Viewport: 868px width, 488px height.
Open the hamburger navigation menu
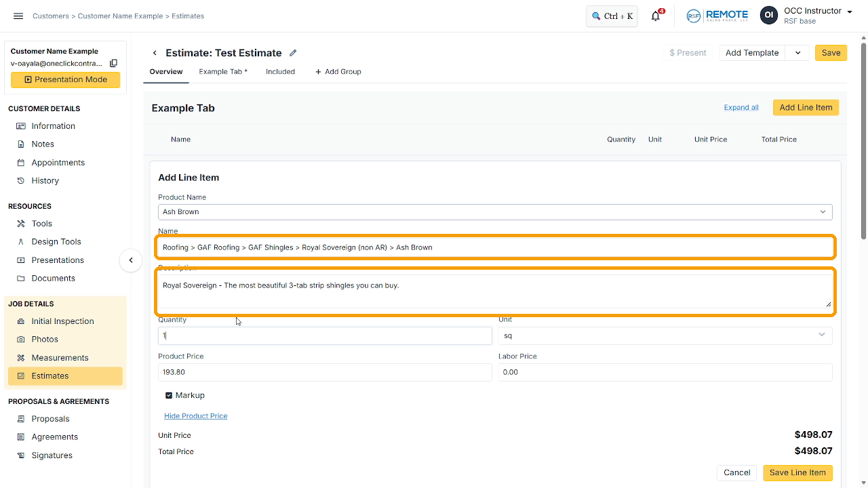pyautogui.click(x=18, y=16)
